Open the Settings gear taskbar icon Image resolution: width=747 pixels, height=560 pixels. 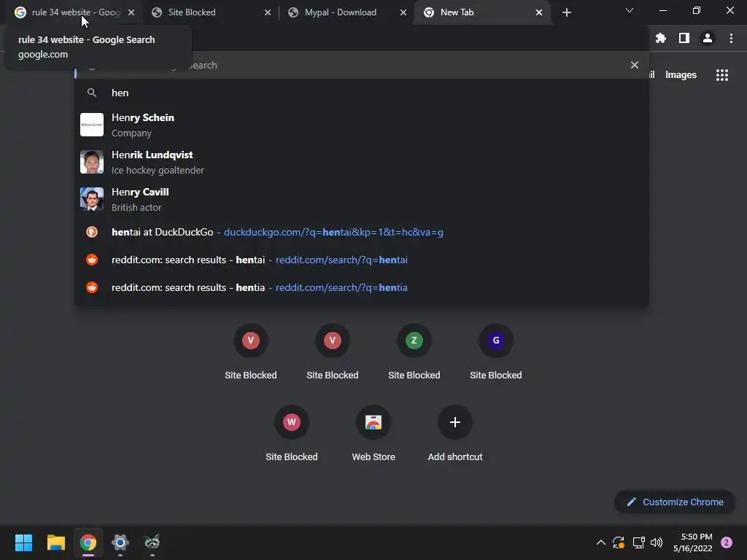point(120,542)
